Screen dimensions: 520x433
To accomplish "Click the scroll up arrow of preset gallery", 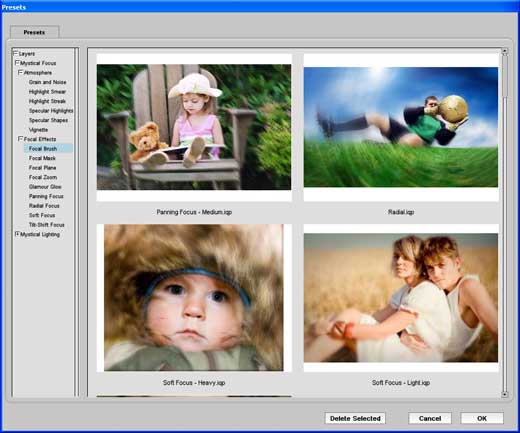I will pyautogui.click(x=505, y=52).
